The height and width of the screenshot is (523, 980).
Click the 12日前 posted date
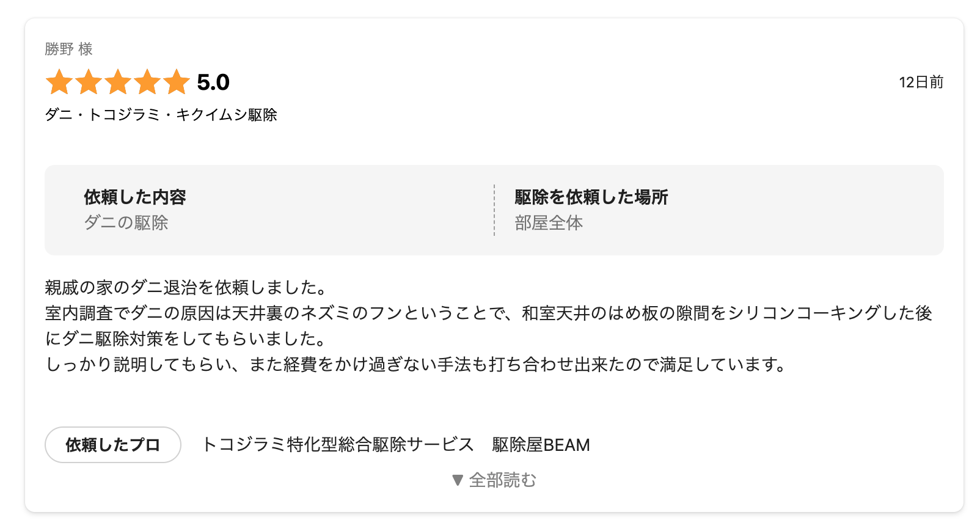(x=921, y=82)
